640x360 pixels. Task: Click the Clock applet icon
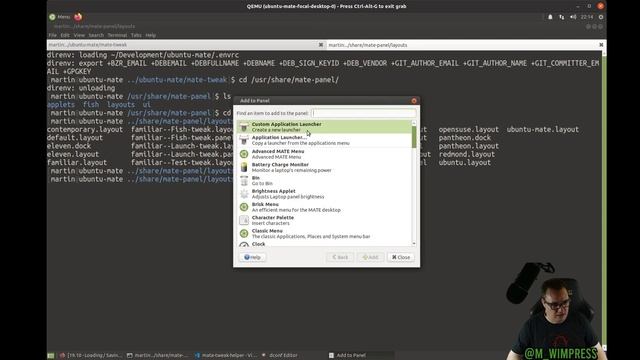[244, 244]
